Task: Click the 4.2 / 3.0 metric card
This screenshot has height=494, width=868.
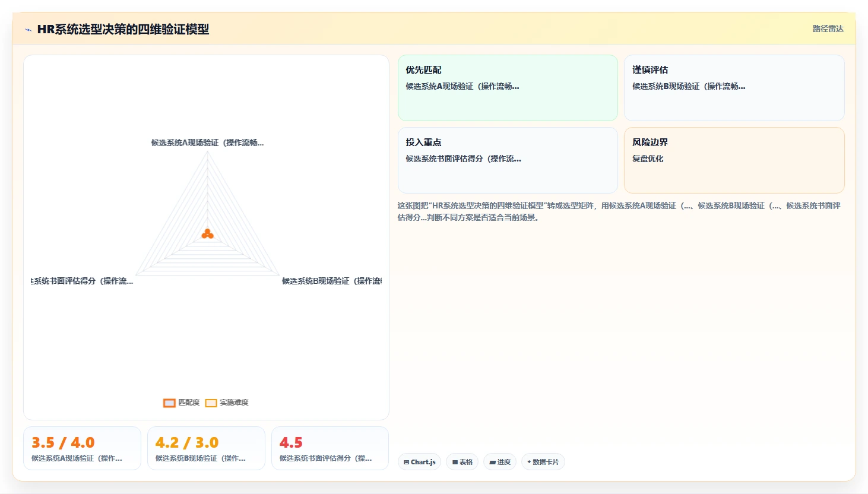Action: [x=206, y=448]
